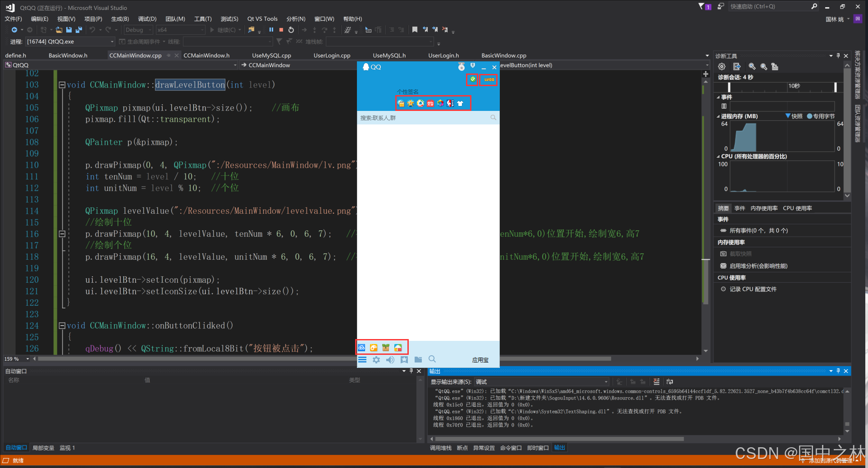Click the 断点 bottom tab
The image size is (868, 468).
tap(462, 448)
